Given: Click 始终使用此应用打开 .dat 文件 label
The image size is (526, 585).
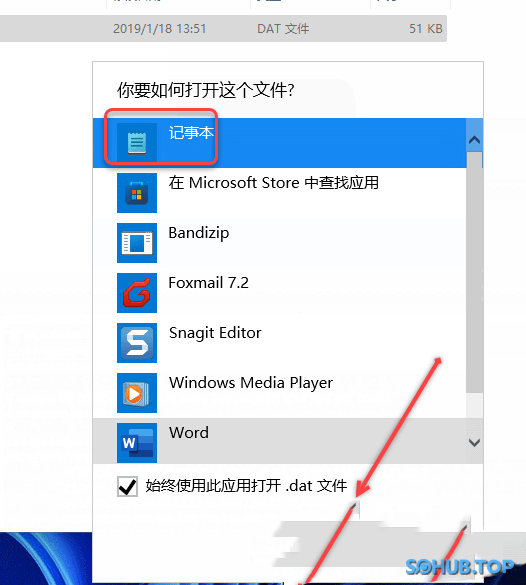Looking at the screenshot, I should point(246,486).
